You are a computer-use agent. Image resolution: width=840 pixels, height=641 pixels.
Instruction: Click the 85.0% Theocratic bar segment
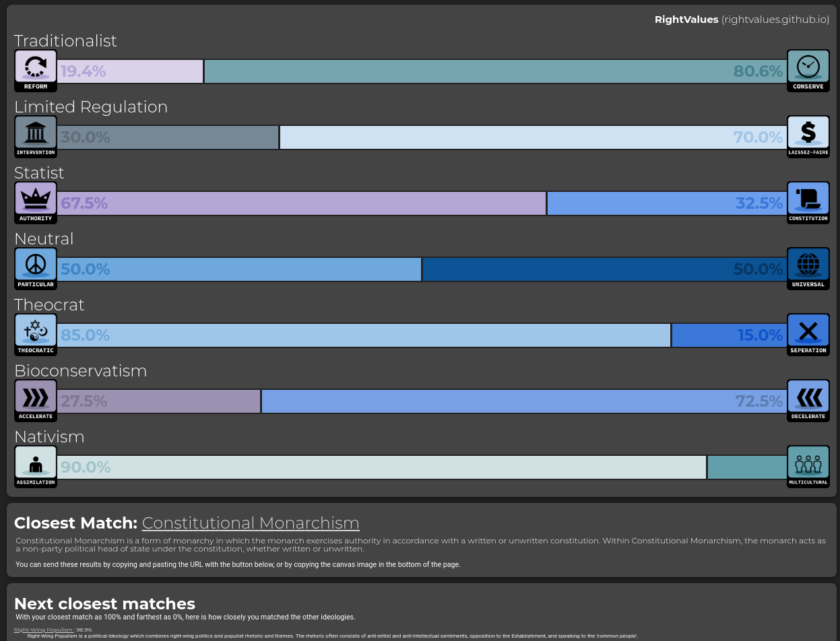point(364,335)
